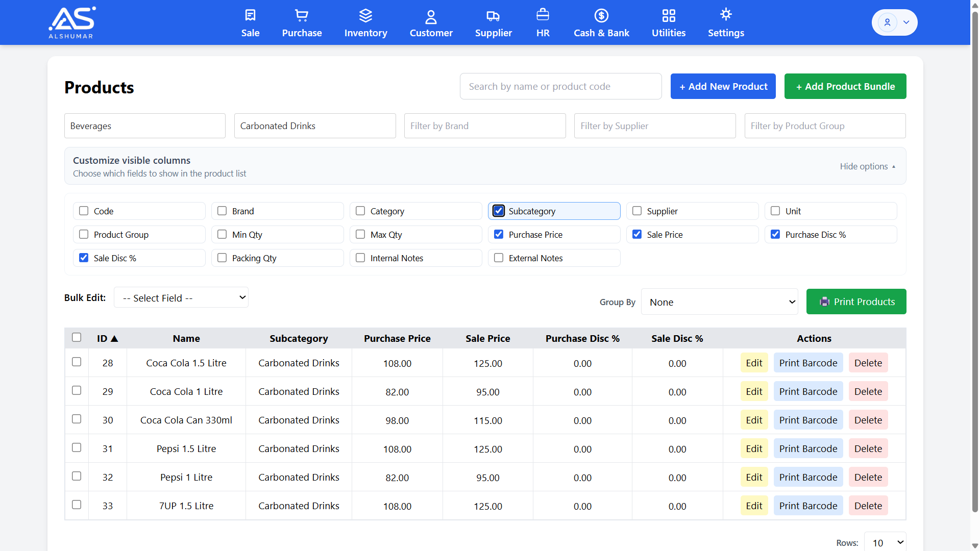Enable the Brand column checkbox
The height and width of the screenshot is (551, 980).
[222, 211]
